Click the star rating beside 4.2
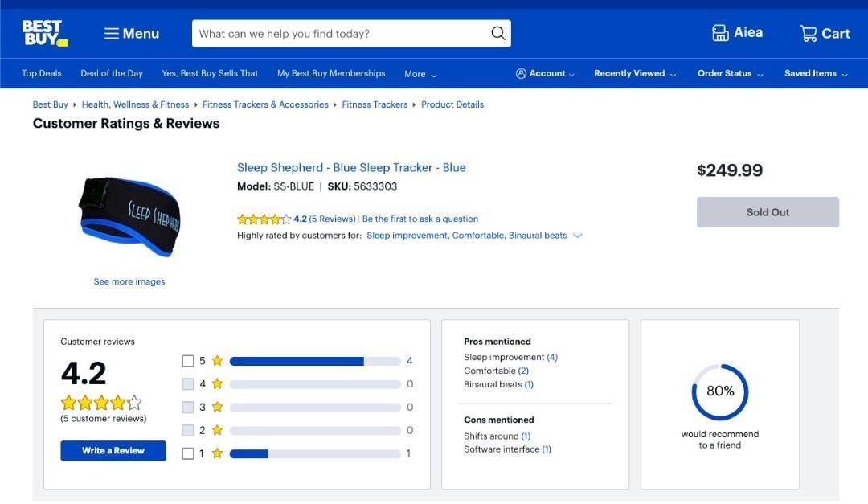Screen dimensions: 868x504 (264, 219)
